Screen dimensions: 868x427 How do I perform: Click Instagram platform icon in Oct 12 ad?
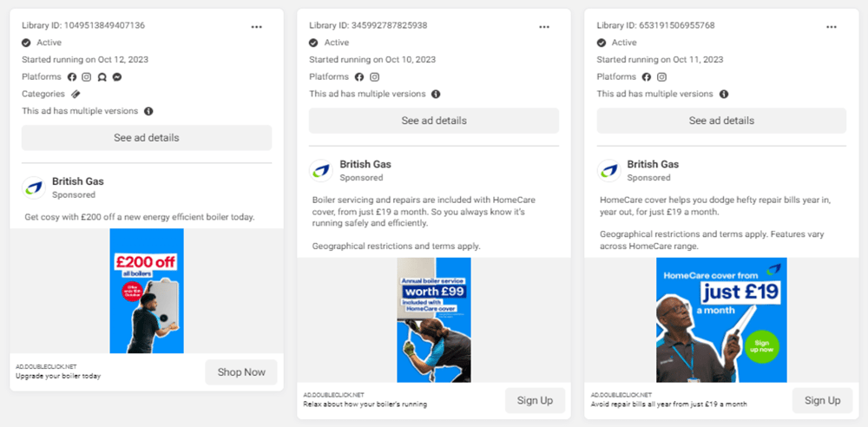pyautogui.click(x=86, y=77)
